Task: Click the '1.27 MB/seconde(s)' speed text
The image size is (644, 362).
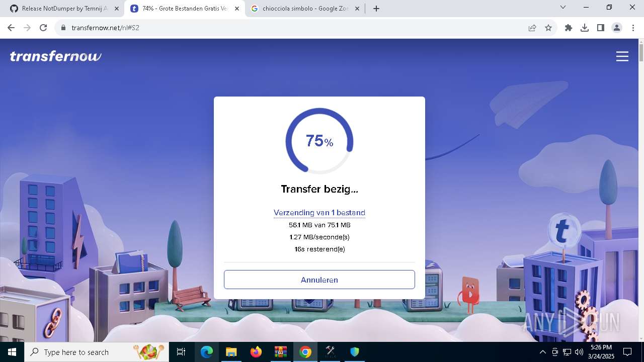Action: 319,237
